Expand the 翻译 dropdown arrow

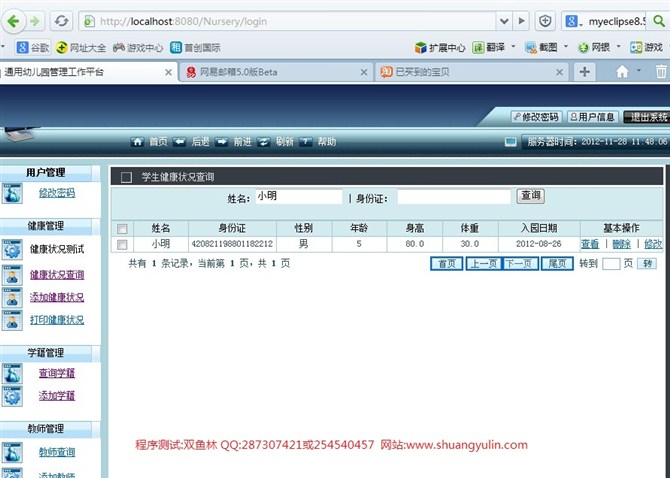click(513, 46)
